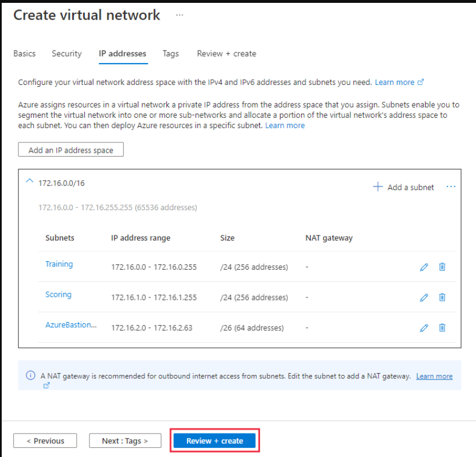Switch to the Basics tab
476x457 pixels.
(24, 54)
